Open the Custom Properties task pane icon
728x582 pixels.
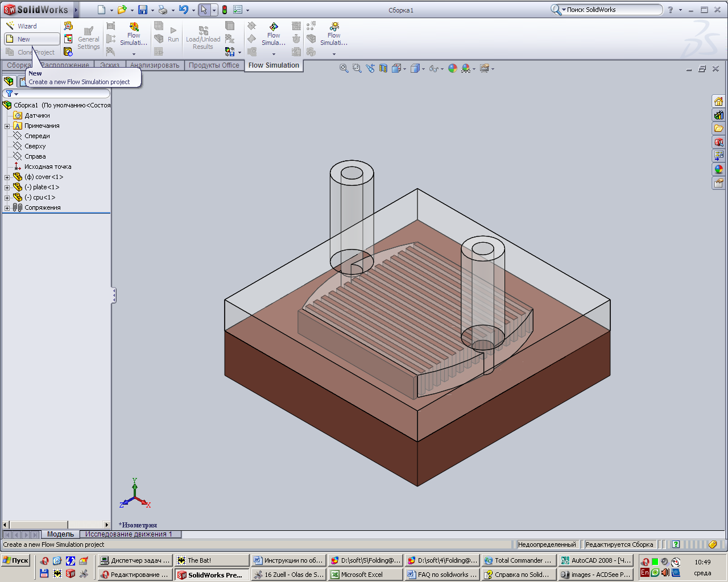(718, 183)
